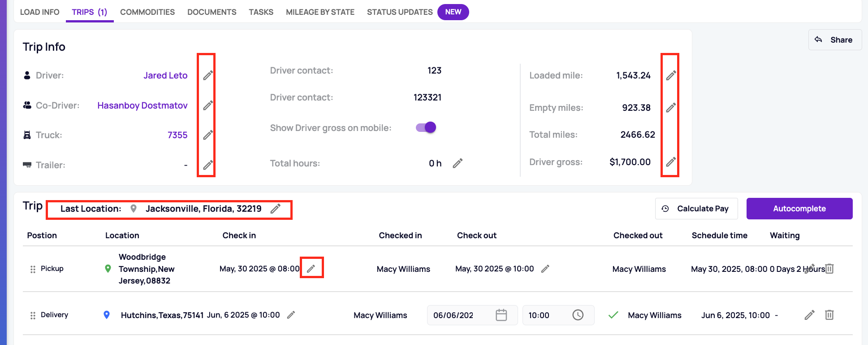Viewport: 868px width, 345px height.
Task: Edit Empty miles value
Action: [670, 108]
